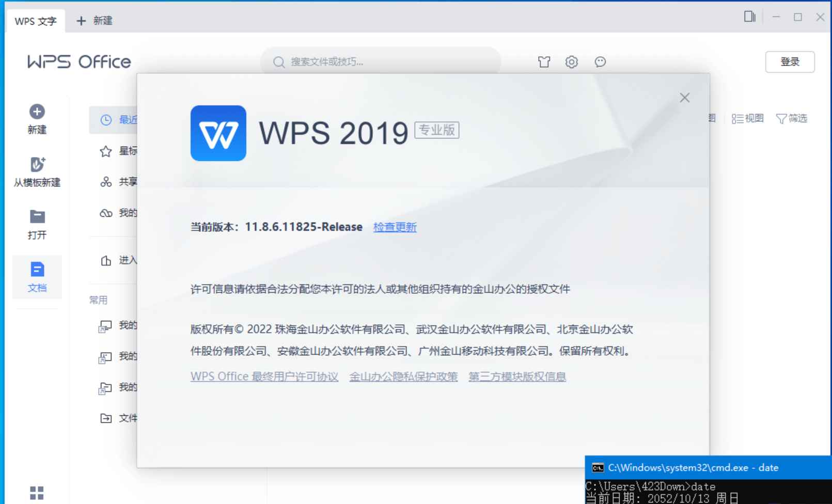This screenshot has width=832, height=504.
Task: Select 从模板新建 template icon
Action: 36,165
